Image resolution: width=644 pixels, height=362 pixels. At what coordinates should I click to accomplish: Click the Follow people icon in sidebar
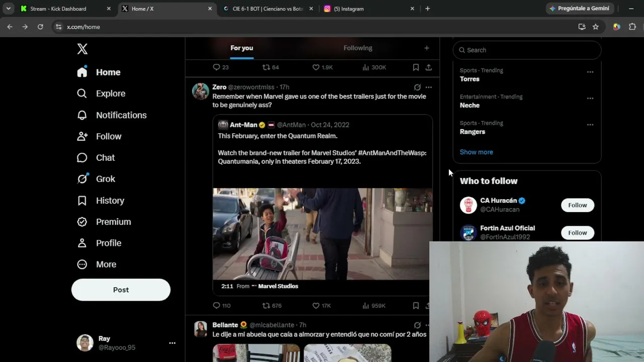[x=82, y=136]
